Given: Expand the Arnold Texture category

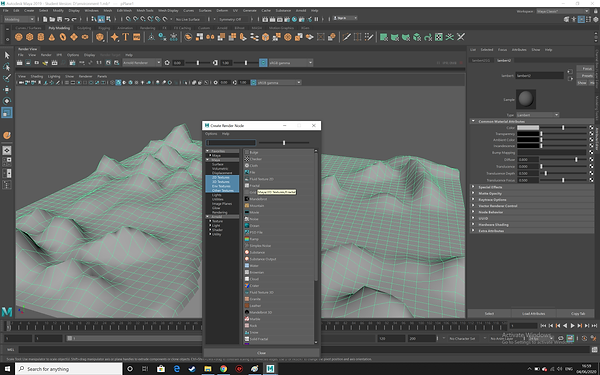Looking at the screenshot, I should pyautogui.click(x=210, y=221).
